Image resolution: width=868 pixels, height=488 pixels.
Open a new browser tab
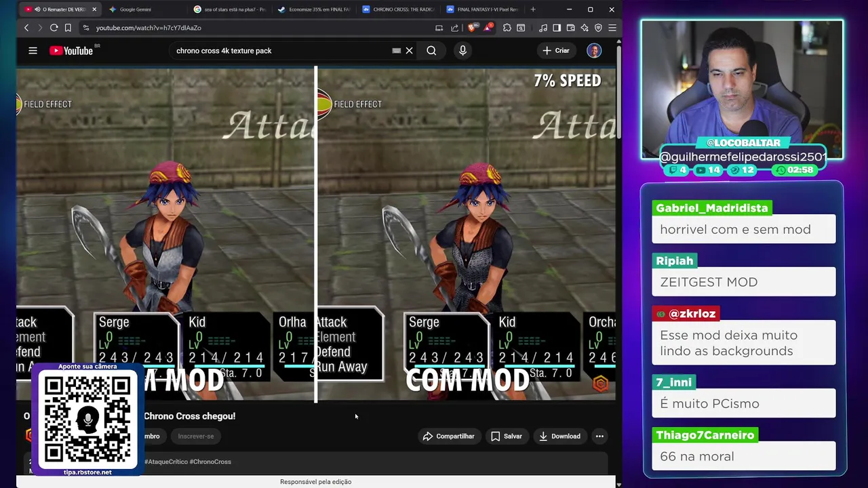coord(533,9)
